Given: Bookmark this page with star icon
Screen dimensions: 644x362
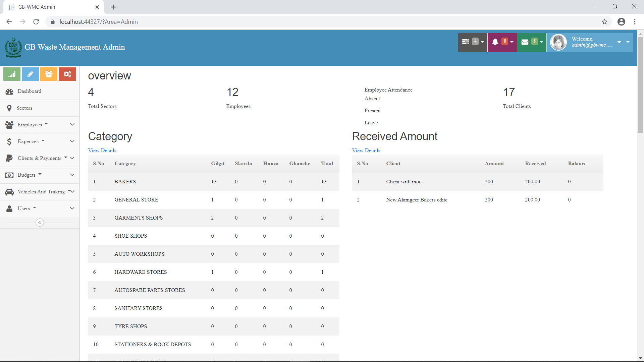Looking at the screenshot, I should pyautogui.click(x=604, y=22).
